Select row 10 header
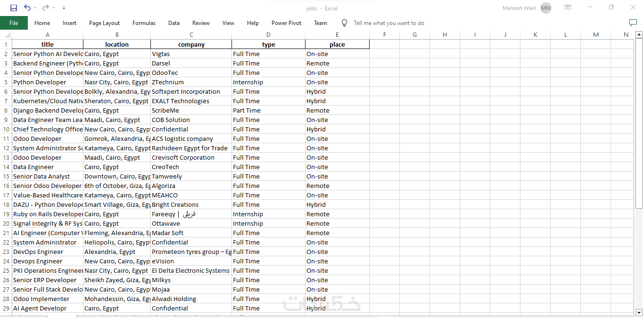644x318 pixels. pos(6,129)
